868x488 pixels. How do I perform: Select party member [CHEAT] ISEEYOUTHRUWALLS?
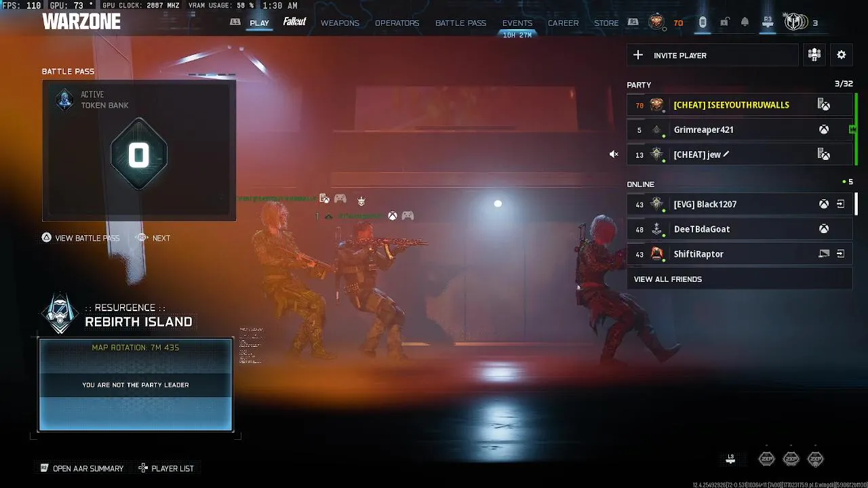(740, 105)
